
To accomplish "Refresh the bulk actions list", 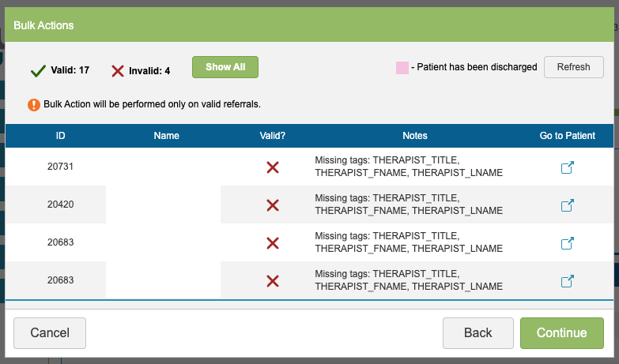I will pyautogui.click(x=573, y=67).
